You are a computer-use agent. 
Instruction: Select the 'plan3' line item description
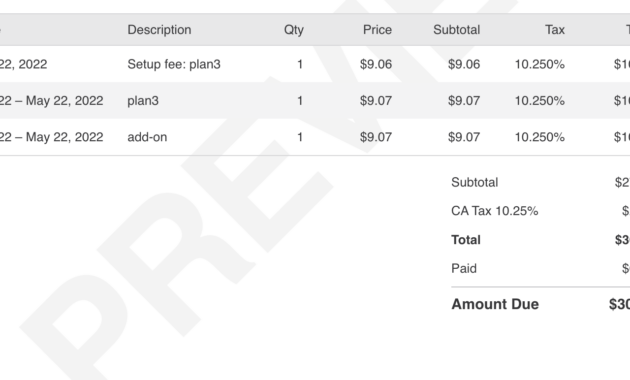tap(143, 101)
